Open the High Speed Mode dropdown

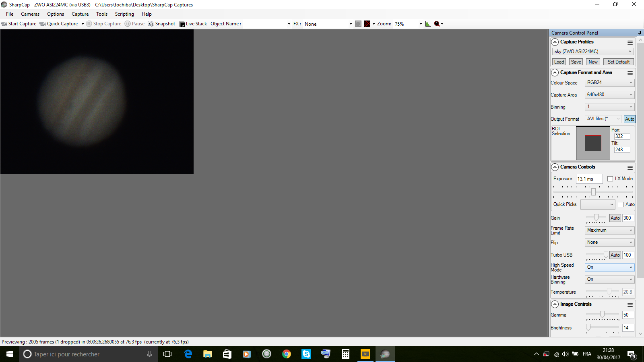(609, 267)
